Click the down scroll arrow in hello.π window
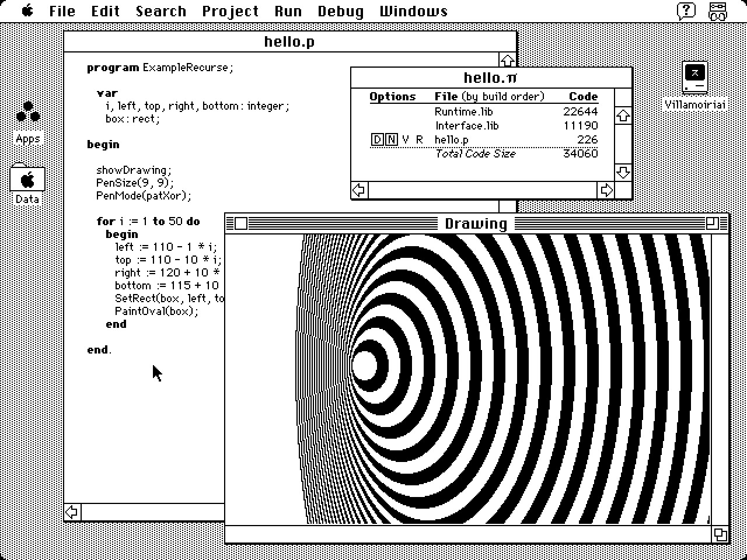This screenshot has width=747, height=560. (x=623, y=172)
